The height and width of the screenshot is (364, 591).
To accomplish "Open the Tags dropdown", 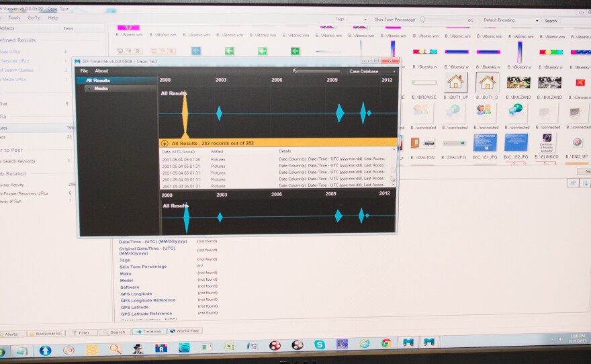I will (351, 20).
